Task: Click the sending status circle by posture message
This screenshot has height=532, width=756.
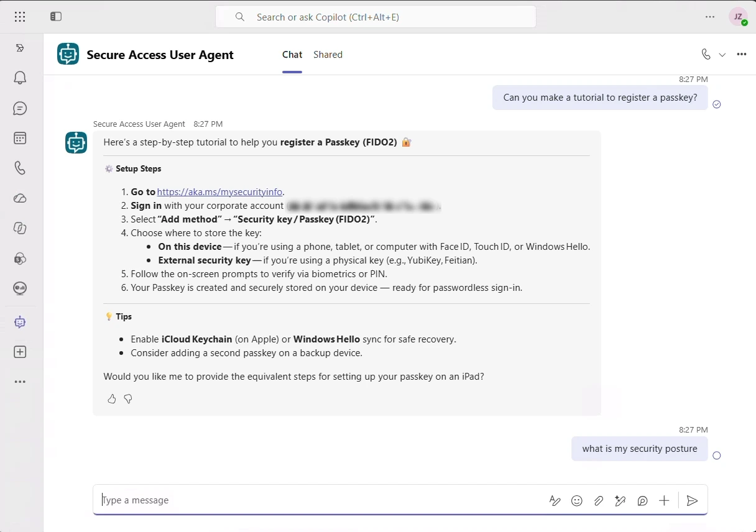Action: click(717, 456)
